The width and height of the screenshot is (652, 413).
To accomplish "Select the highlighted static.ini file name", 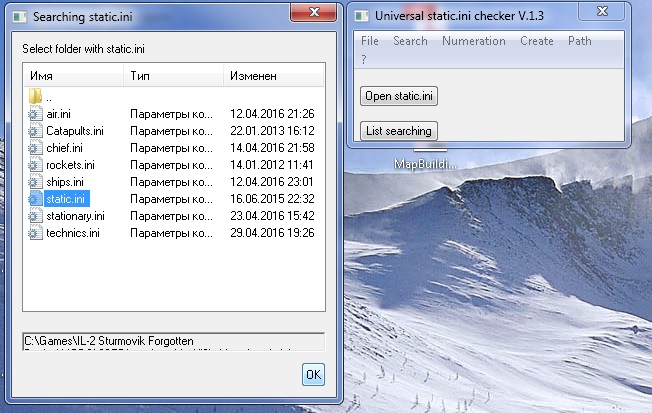I will (x=67, y=199).
